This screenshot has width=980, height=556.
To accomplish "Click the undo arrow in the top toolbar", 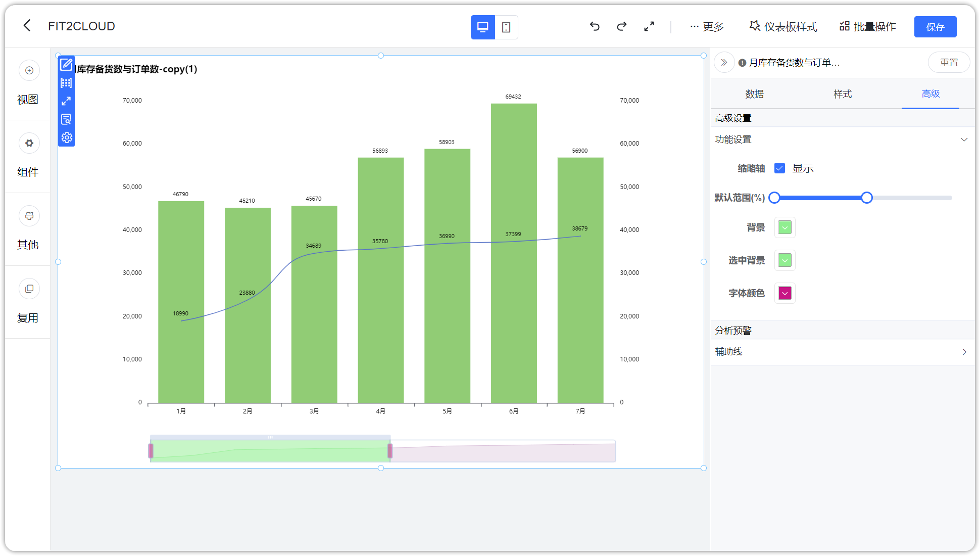I will (595, 26).
